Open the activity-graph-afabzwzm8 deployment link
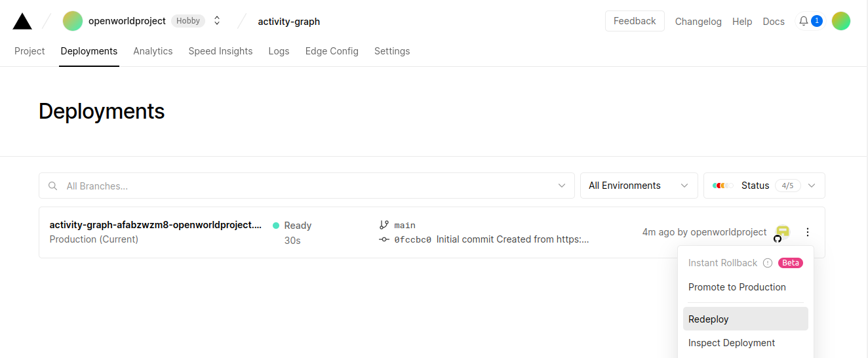This screenshot has width=868, height=358. point(155,225)
